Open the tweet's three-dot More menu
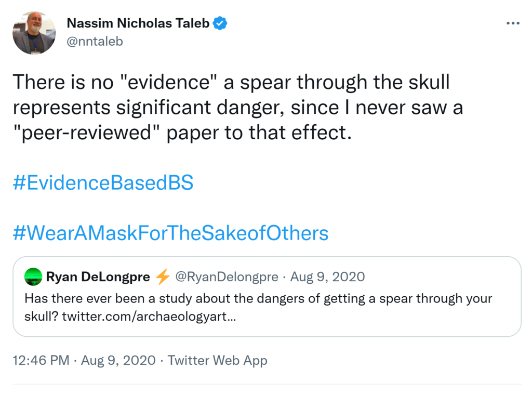Viewport: 532px width, 395px height. (x=512, y=24)
